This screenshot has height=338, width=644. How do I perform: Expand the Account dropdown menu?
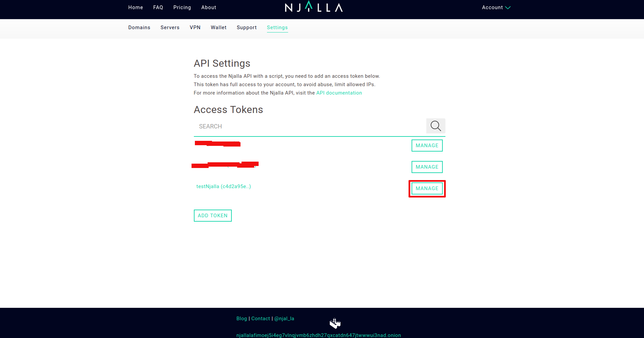click(496, 7)
